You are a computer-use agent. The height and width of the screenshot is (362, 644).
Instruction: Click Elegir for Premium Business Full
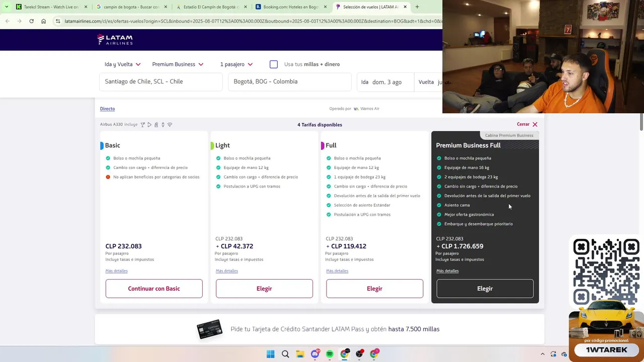coord(485,289)
